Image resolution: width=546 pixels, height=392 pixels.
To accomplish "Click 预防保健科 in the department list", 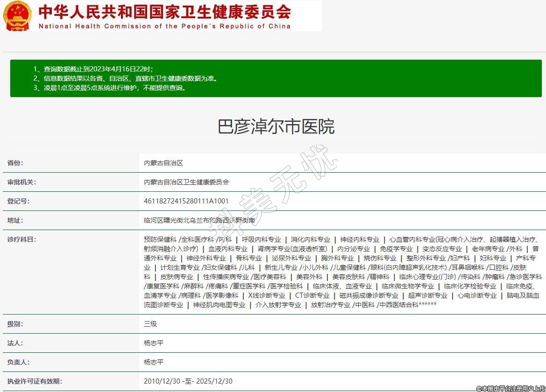I will tap(160, 239).
